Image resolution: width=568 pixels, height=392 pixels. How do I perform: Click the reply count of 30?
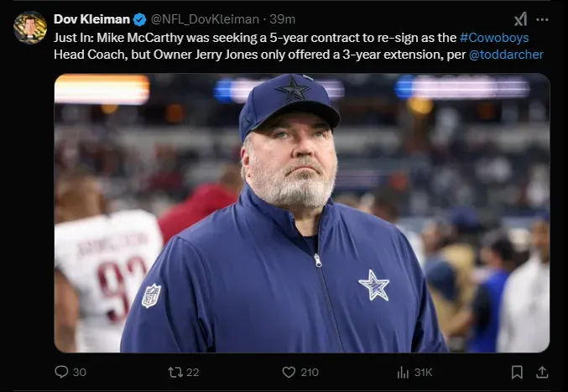tap(80, 372)
